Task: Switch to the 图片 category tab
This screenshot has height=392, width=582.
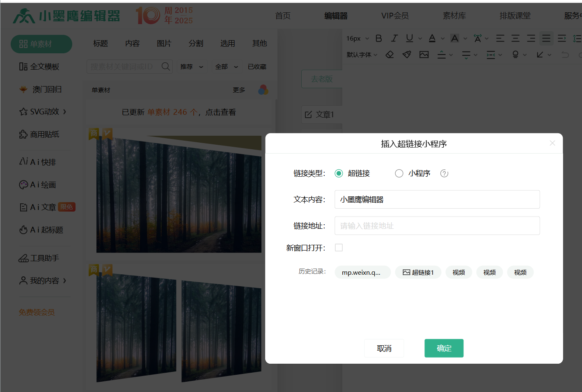Action: [x=164, y=43]
